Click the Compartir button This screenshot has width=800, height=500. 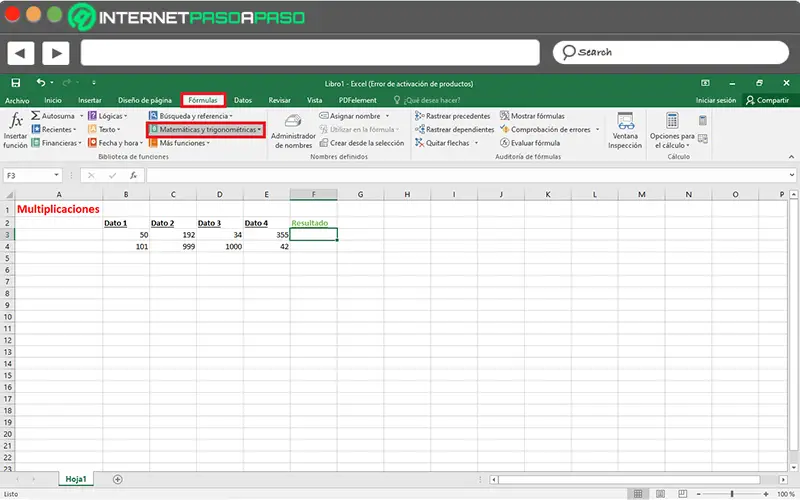[768, 101]
